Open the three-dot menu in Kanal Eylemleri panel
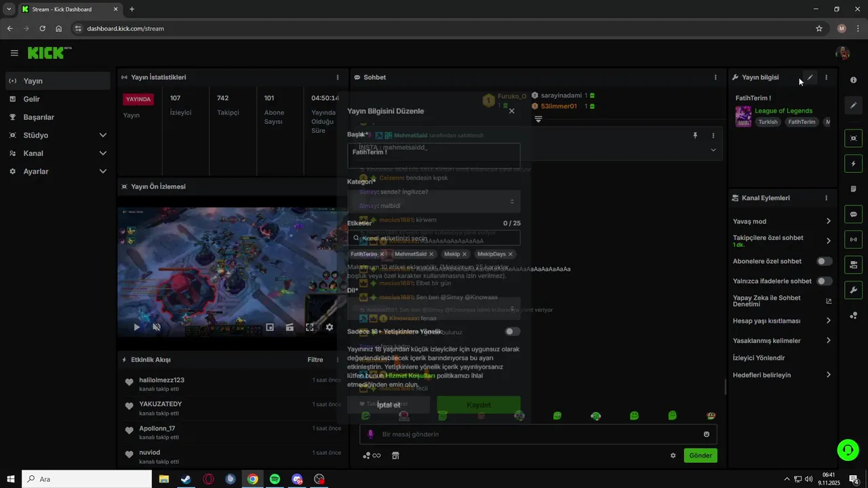This screenshot has height=488, width=868. (x=826, y=198)
